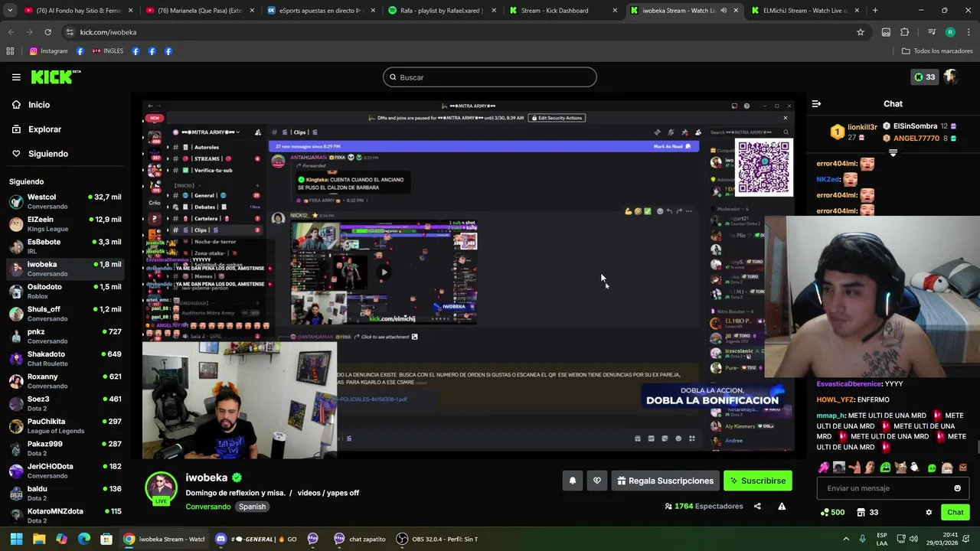
Task: Open the user profile avatar menu
Action: click(951, 77)
